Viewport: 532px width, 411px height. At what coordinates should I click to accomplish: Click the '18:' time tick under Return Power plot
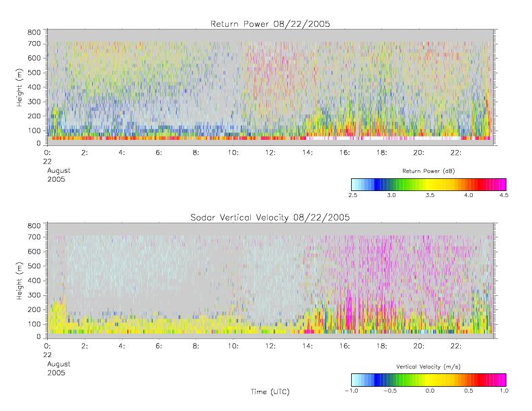381,153
